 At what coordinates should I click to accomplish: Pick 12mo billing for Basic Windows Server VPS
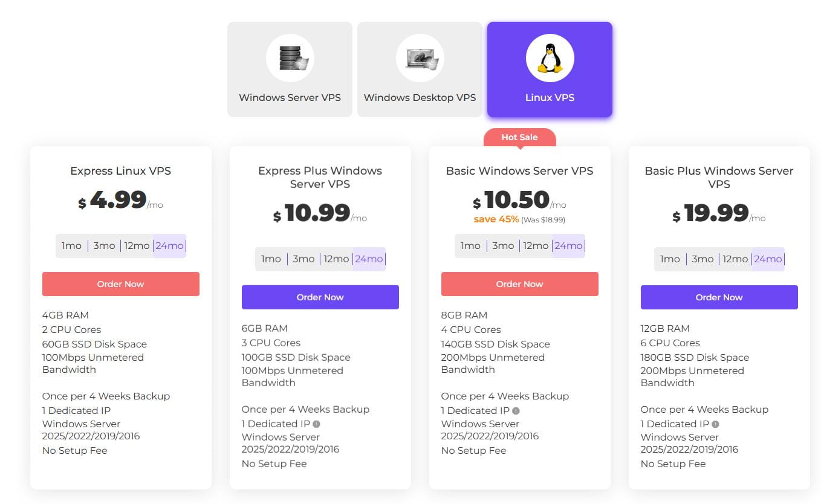pyautogui.click(x=536, y=246)
